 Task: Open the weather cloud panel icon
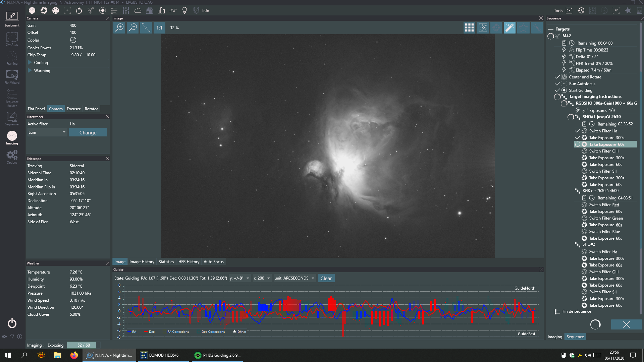[x=138, y=11]
